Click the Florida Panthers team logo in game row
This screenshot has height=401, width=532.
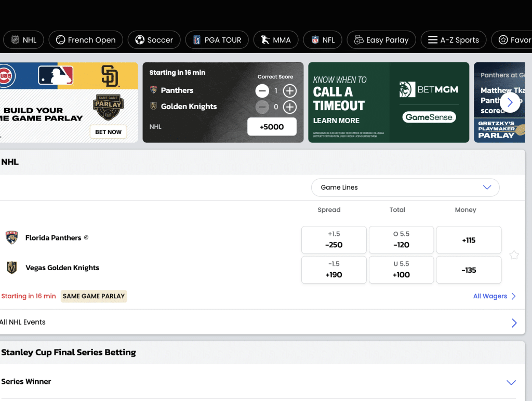12,238
